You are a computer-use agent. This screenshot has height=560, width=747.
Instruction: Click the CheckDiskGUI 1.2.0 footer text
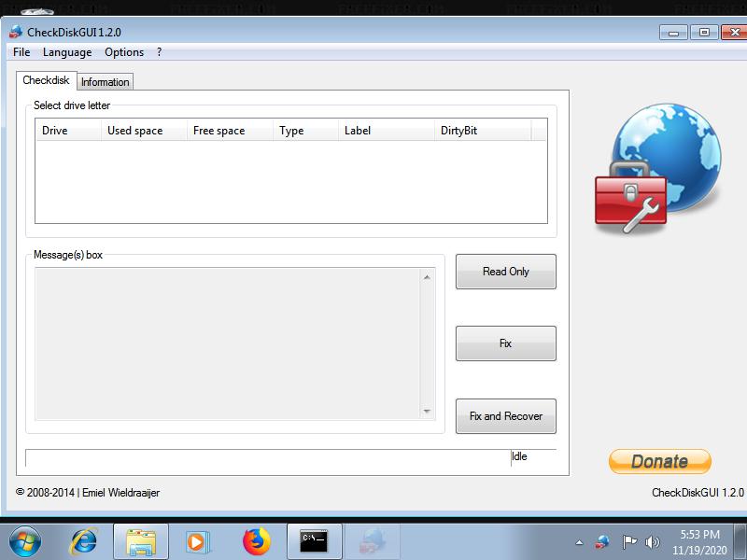click(x=698, y=493)
